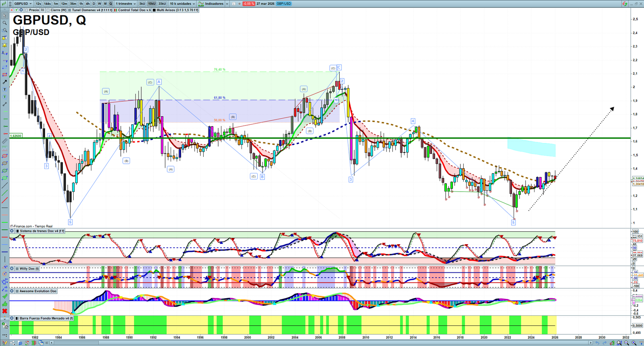644x346 pixels.
Task: Open the Indicadores button
Action: click(211, 4)
